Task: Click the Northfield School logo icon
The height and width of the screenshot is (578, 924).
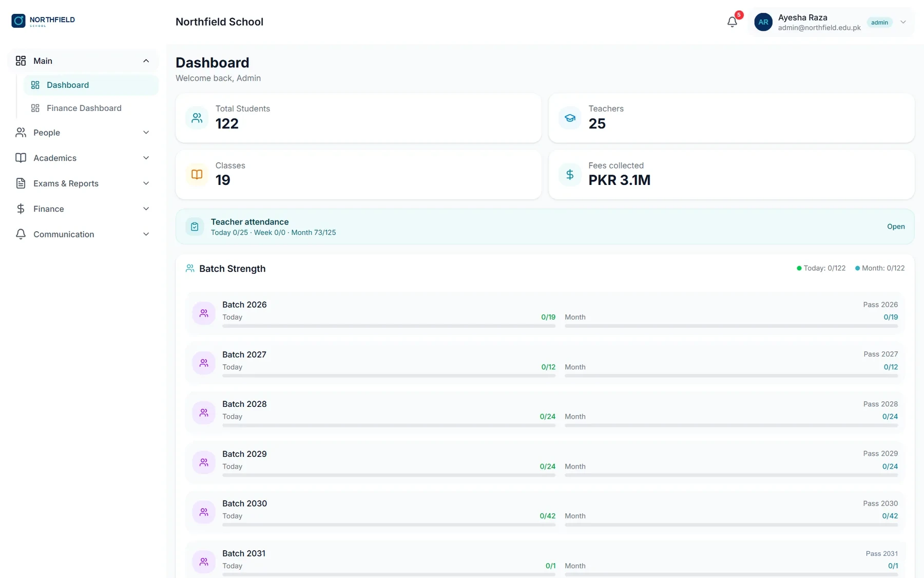Action: [x=18, y=21]
